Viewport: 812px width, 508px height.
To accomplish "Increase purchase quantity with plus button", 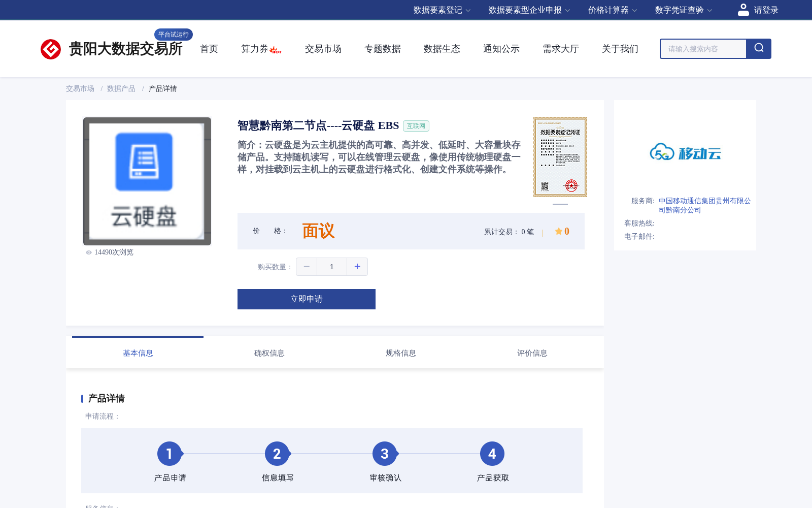I will point(357,267).
